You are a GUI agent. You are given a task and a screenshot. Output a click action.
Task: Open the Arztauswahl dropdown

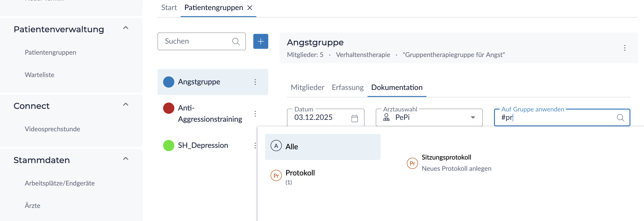pos(472,118)
